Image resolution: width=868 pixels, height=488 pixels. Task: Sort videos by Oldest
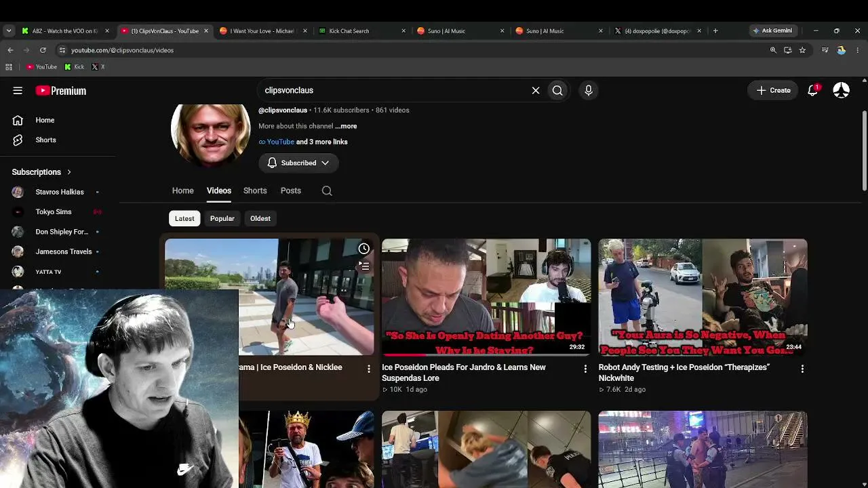click(260, 218)
